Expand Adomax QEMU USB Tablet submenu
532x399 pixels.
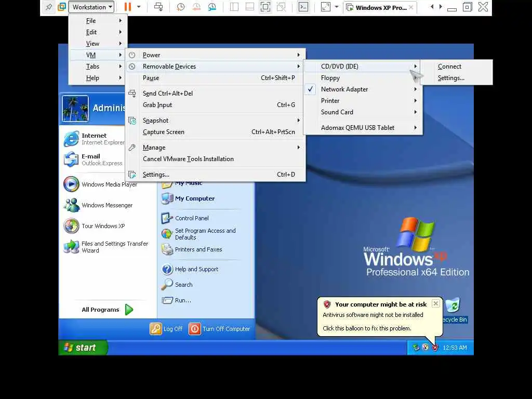[363, 128]
